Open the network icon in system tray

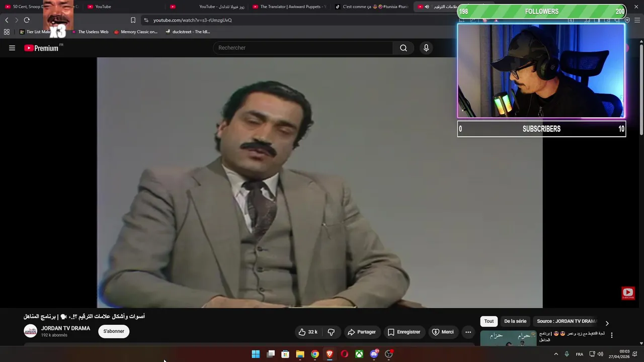point(592,354)
